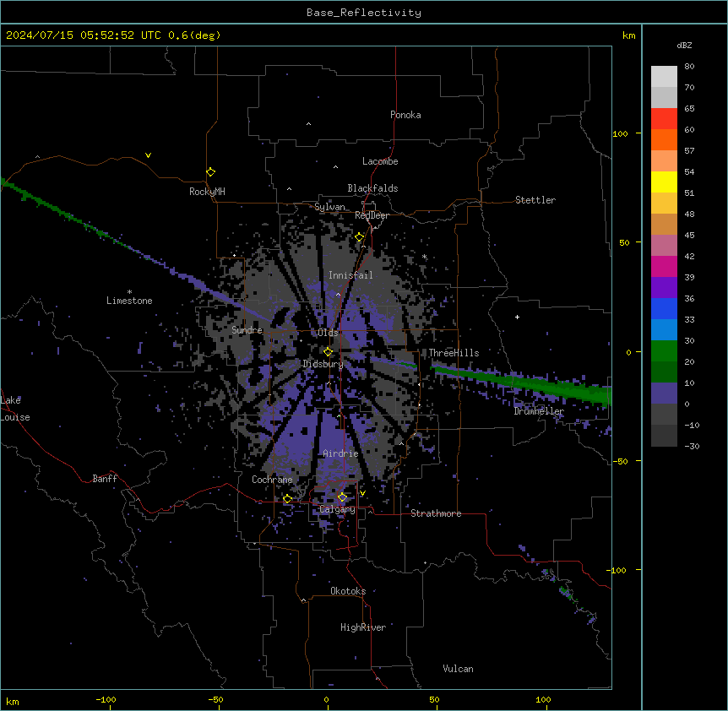
Task: Click the Limestone label
Action: pyautogui.click(x=129, y=301)
